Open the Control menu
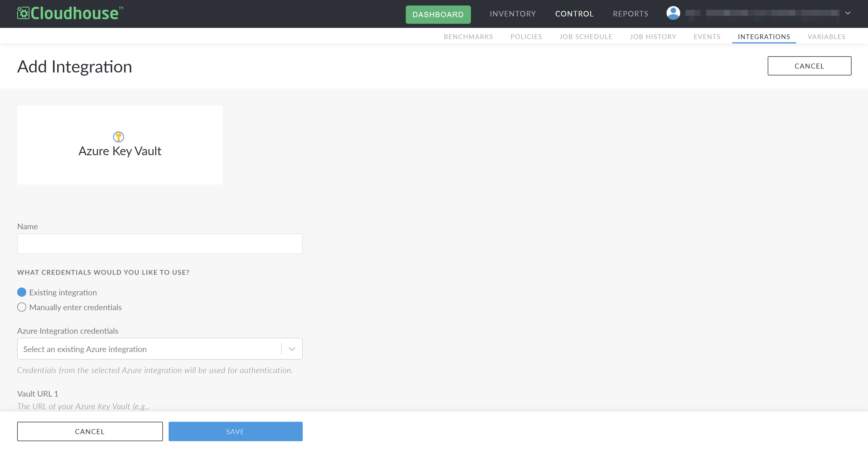This screenshot has width=868, height=451. click(574, 14)
